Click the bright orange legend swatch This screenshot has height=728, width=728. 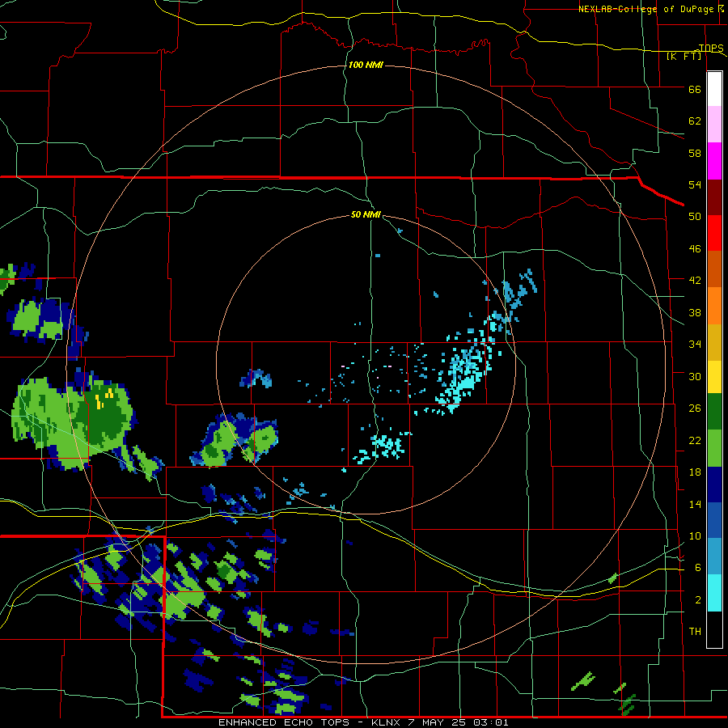coord(714,305)
